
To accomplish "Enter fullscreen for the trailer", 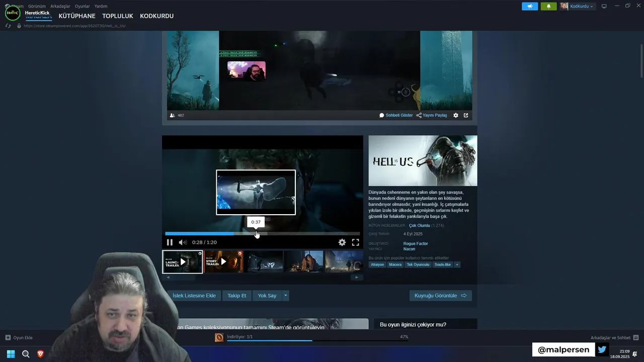I will [x=355, y=242].
